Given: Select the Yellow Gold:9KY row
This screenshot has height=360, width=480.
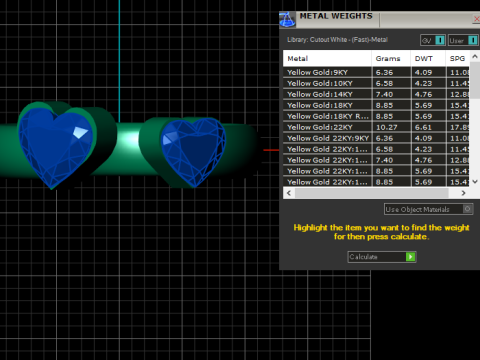Looking at the screenshot, I should tap(376, 72).
